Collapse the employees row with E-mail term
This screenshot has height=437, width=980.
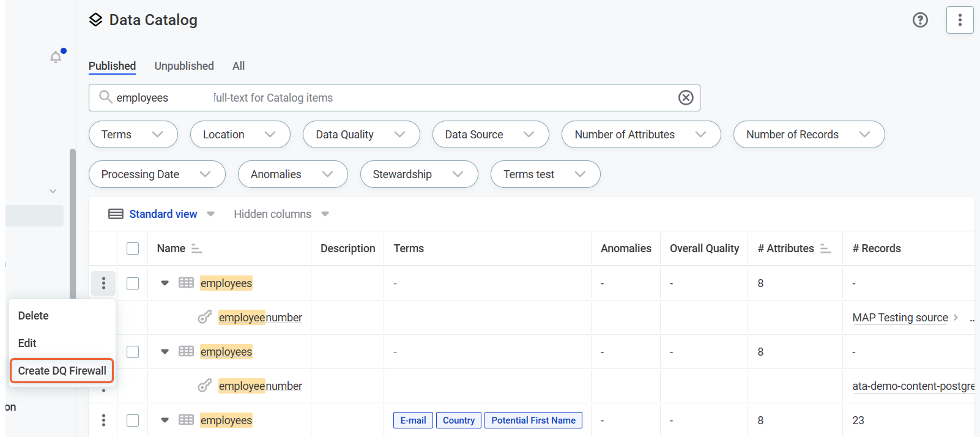(165, 420)
